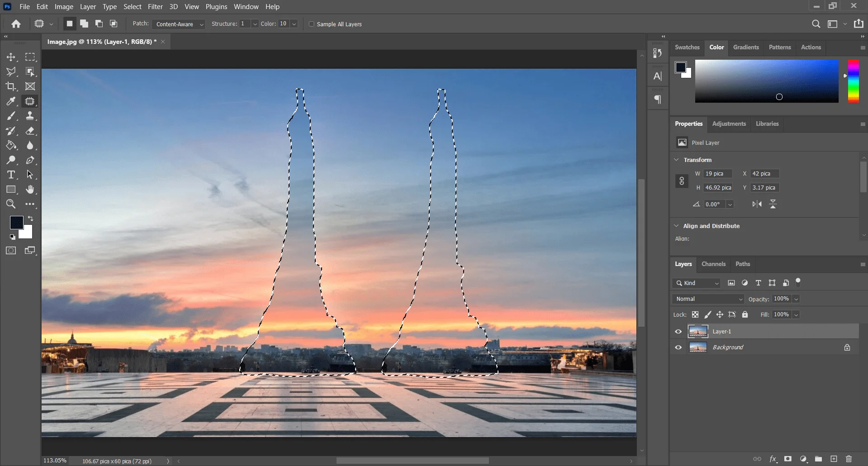Open the Filter menu
Screen dimensions: 868x466
point(155,7)
